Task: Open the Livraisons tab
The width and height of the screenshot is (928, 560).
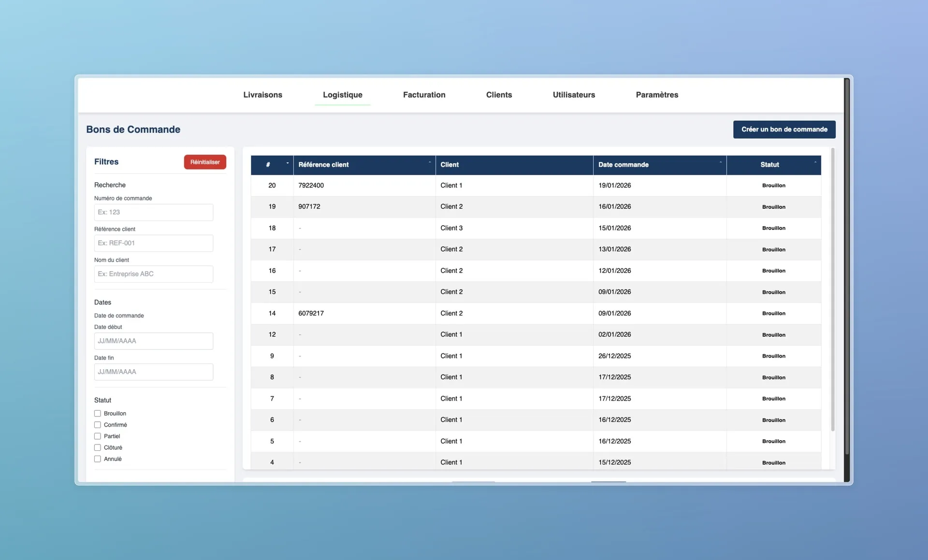Action: pos(262,95)
